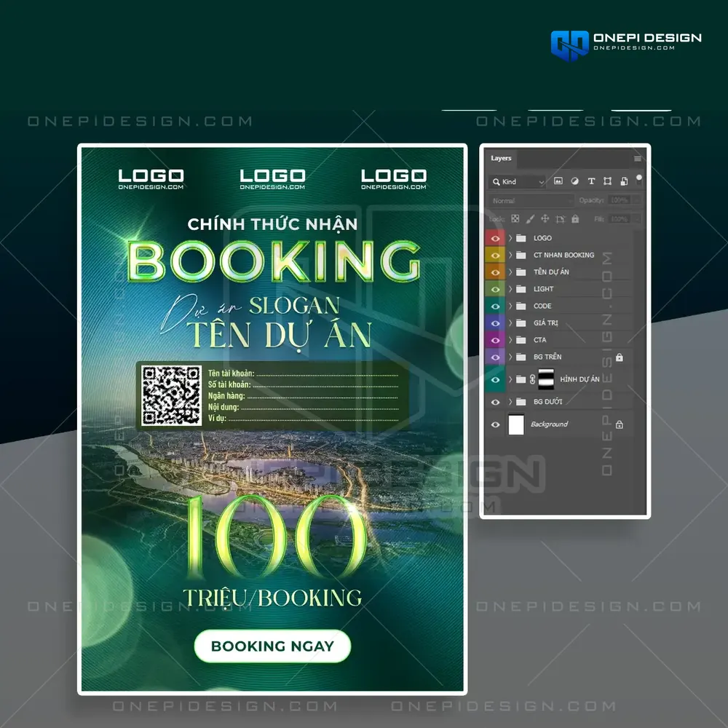The height and width of the screenshot is (728, 728).
Task: Select the HÌNH DỰ ÁN layer mask thumbnail
Action: 546,379
